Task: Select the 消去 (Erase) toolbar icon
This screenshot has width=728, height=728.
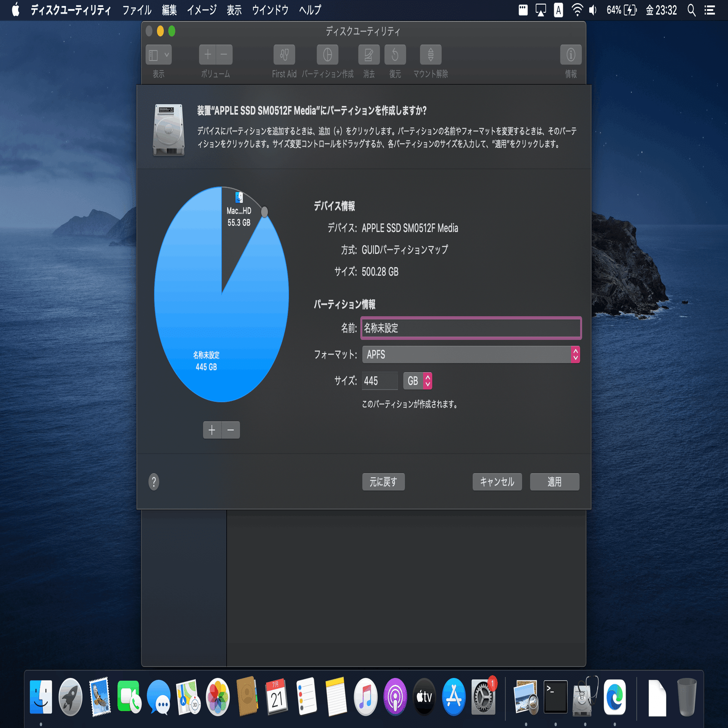Action: [368, 55]
